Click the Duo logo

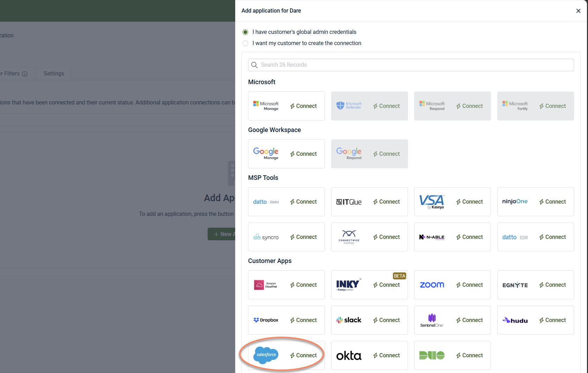coord(432,356)
